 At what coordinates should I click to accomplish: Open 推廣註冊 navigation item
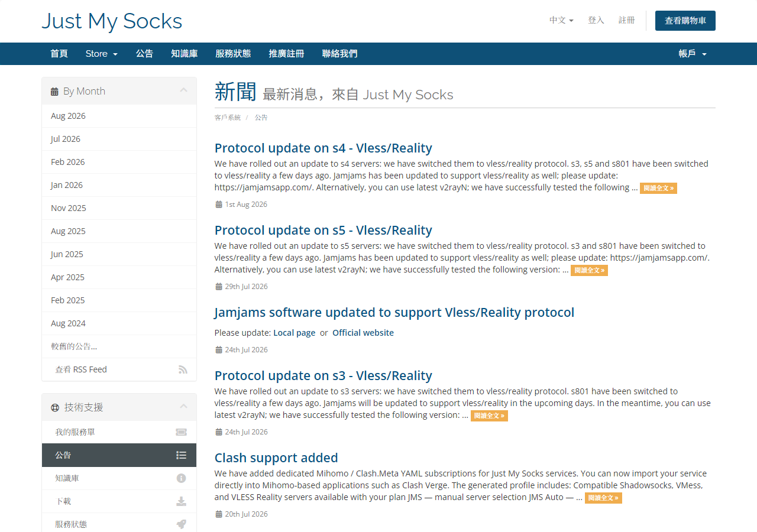286,54
